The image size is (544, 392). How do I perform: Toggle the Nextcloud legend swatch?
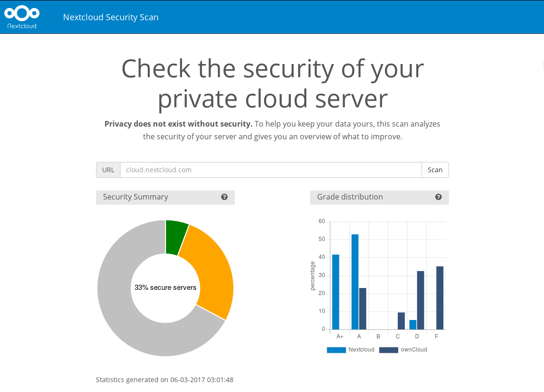pyautogui.click(x=336, y=350)
